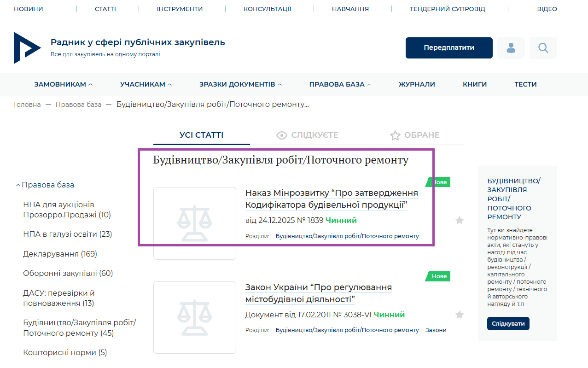Expand the Правова база navigation menu

pyautogui.click(x=340, y=84)
